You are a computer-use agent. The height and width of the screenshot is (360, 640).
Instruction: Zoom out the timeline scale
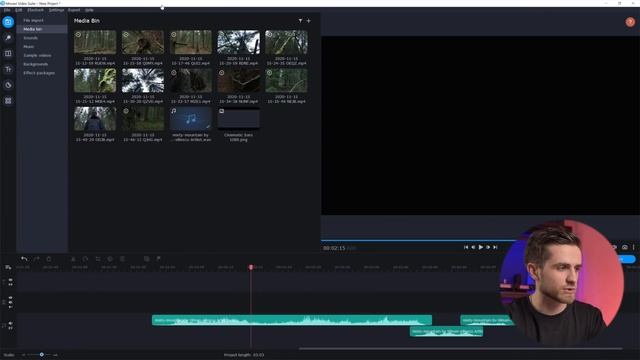pyautogui.click(x=24, y=355)
